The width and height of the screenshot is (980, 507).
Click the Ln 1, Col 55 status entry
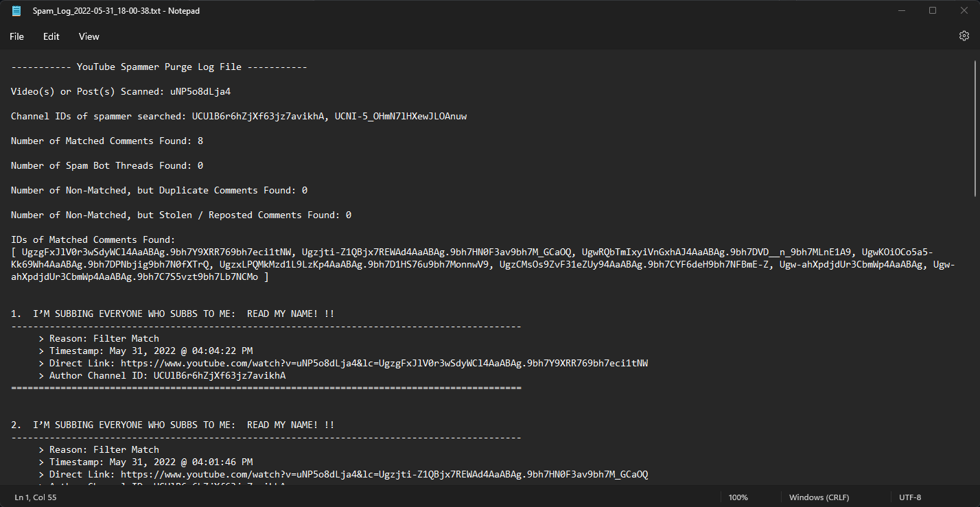(x=36, y=497)
